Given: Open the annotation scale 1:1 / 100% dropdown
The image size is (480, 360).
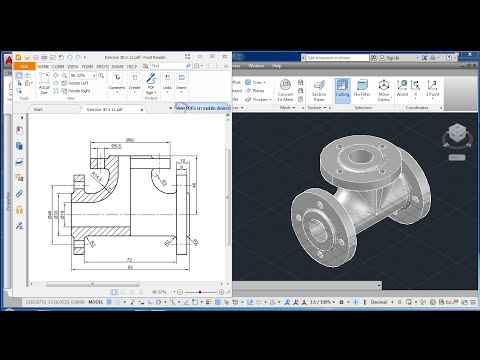Looking at the screenshot, I should point(322,302).
